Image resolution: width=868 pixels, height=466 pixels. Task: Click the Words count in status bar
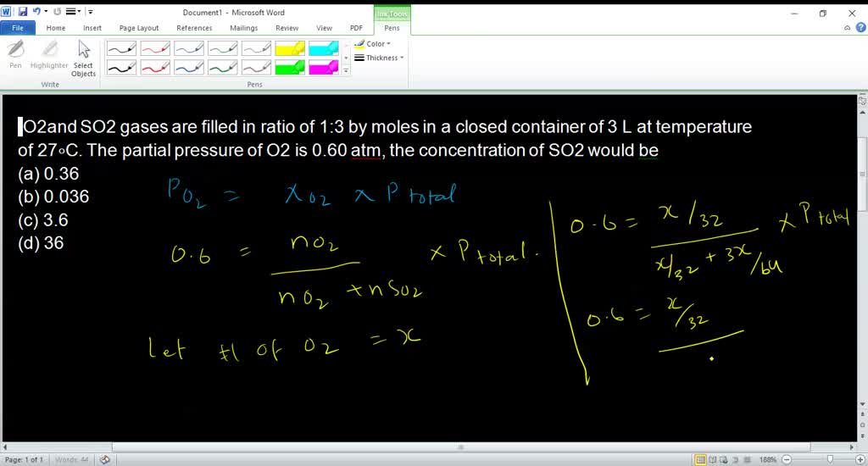[71, 459]
